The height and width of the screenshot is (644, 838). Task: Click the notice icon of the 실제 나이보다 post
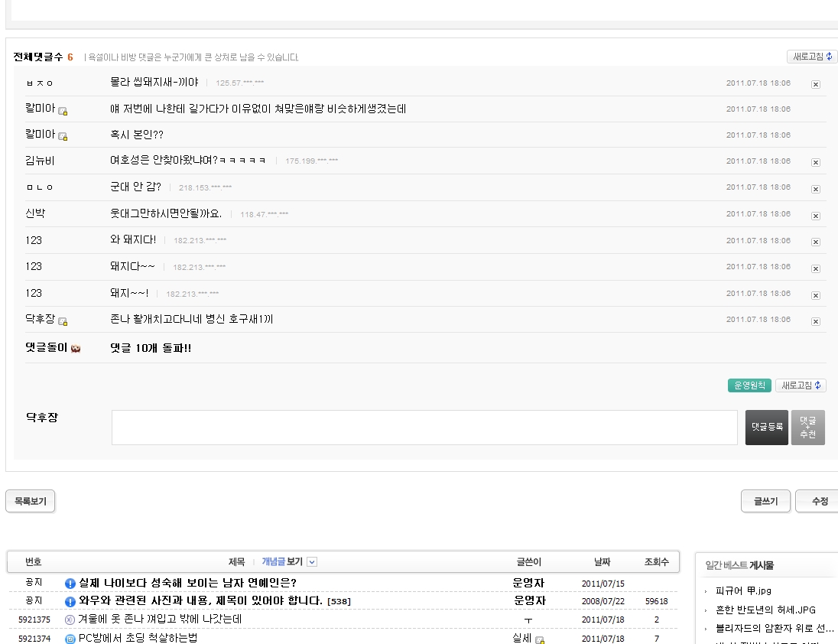click(x=70, y=583)
